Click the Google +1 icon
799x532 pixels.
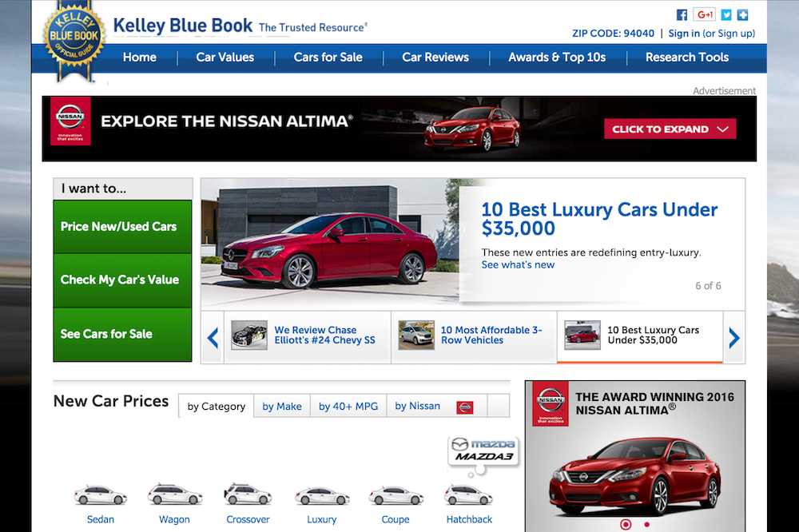click(704, 14)
